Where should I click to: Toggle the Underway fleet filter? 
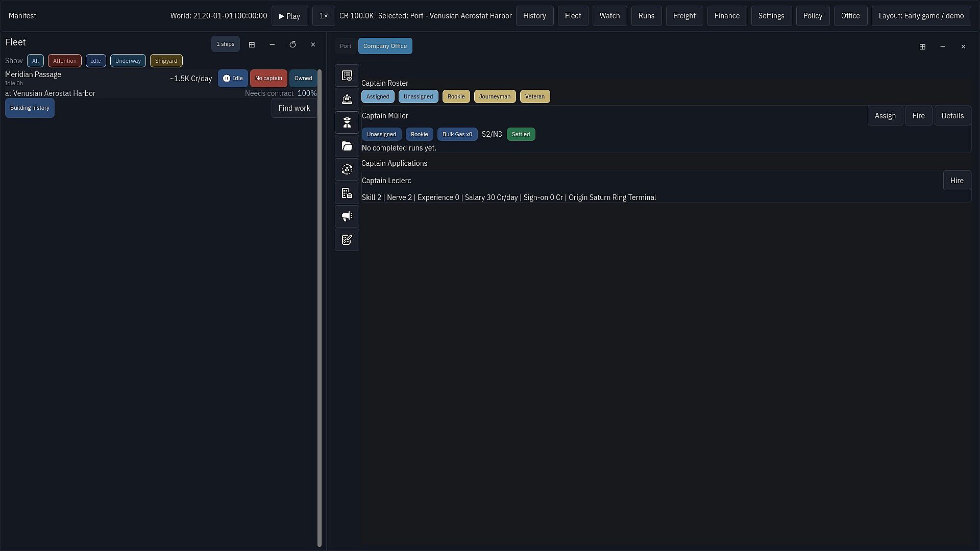(128, 61)
